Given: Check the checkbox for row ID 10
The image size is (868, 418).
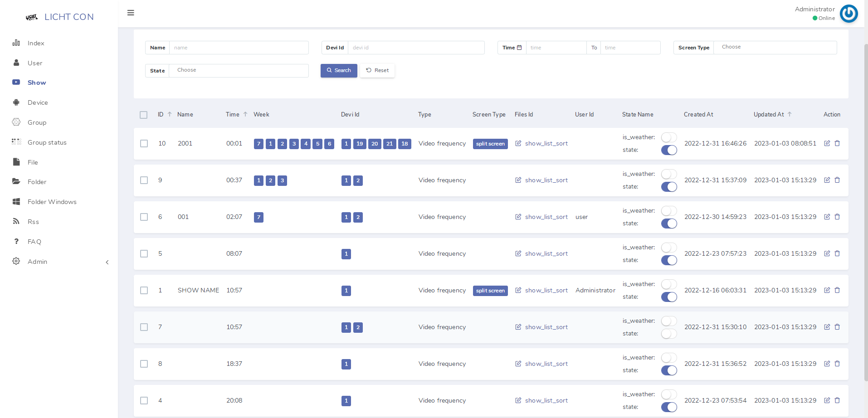Looking at the screenshot, I should point(144,143).
